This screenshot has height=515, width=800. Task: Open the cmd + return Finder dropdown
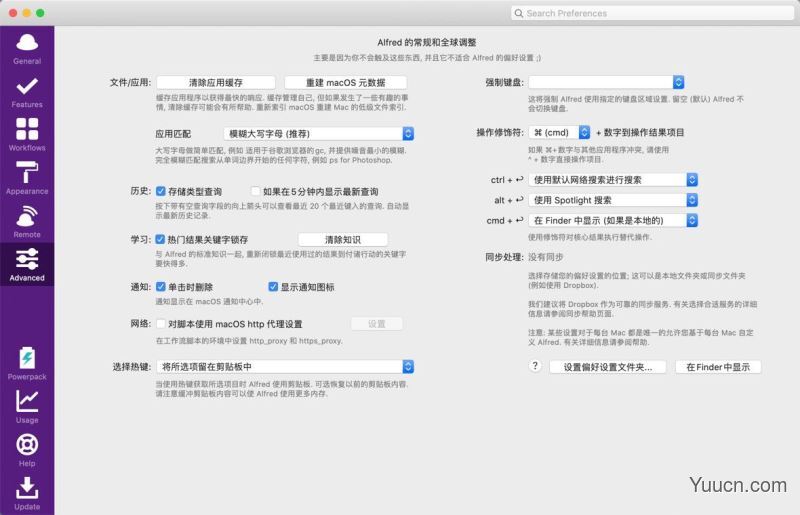613,220
